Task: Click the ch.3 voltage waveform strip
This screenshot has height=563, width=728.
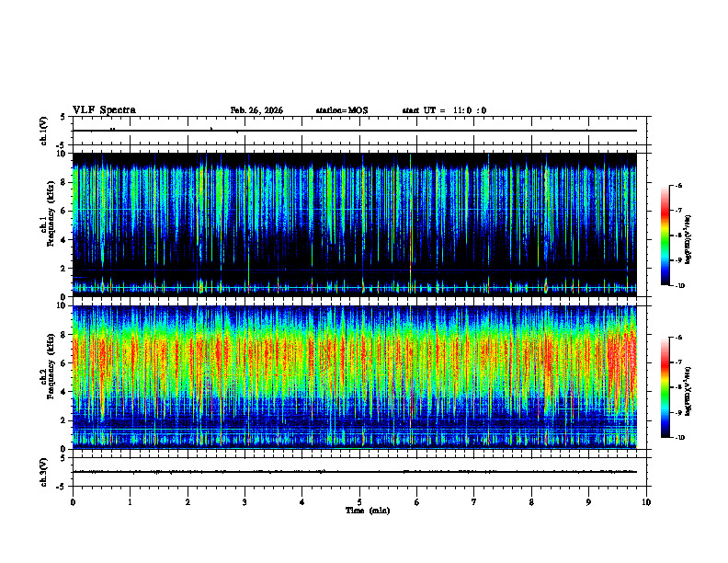Action: (x=359, y=472)
